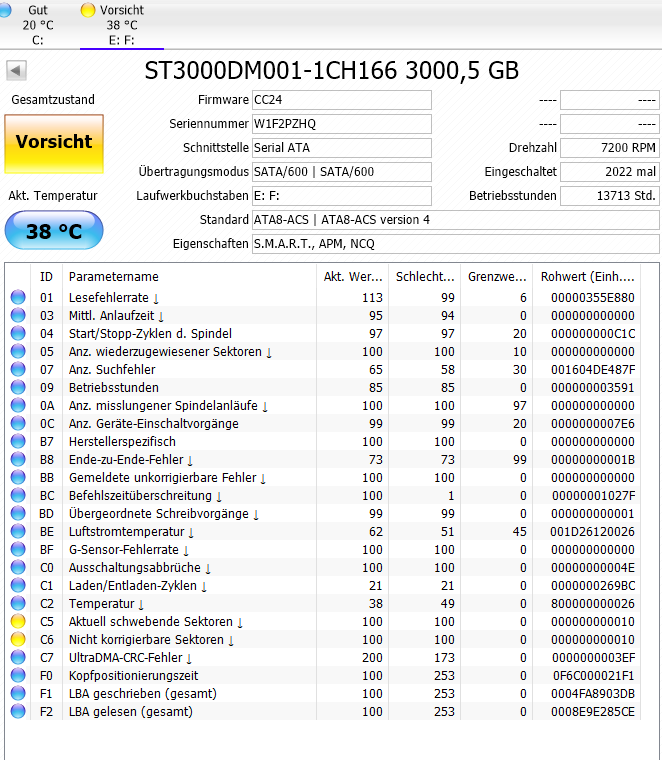Image resolution: width=662 pixels, height=760 pixels.
Task: Click the blue status icon for Mittl. Anlaufzeit
Action: pos(18,316)
